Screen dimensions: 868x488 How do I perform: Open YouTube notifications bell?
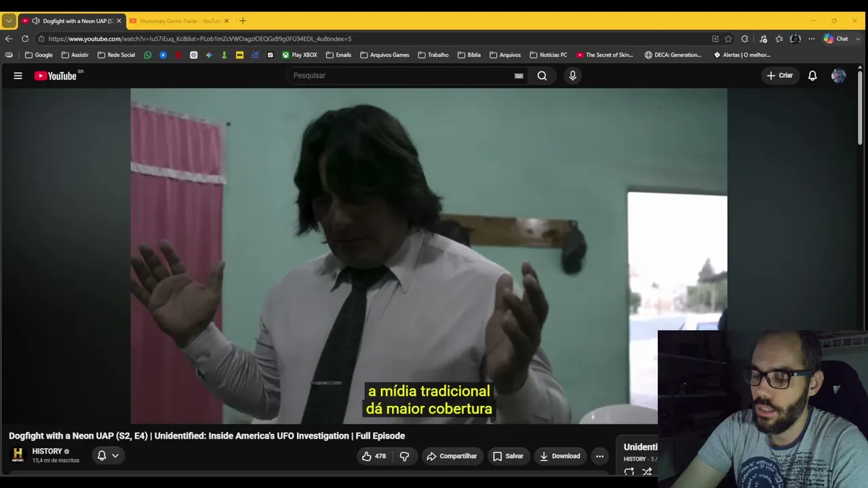[812, 76]
